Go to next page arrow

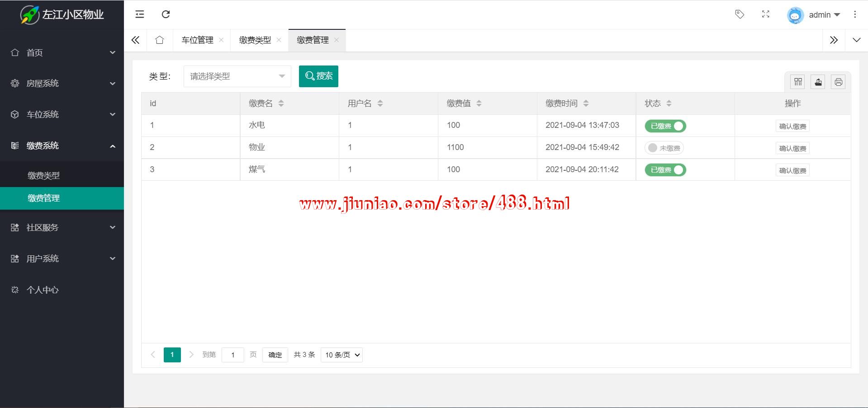[191, 355]
